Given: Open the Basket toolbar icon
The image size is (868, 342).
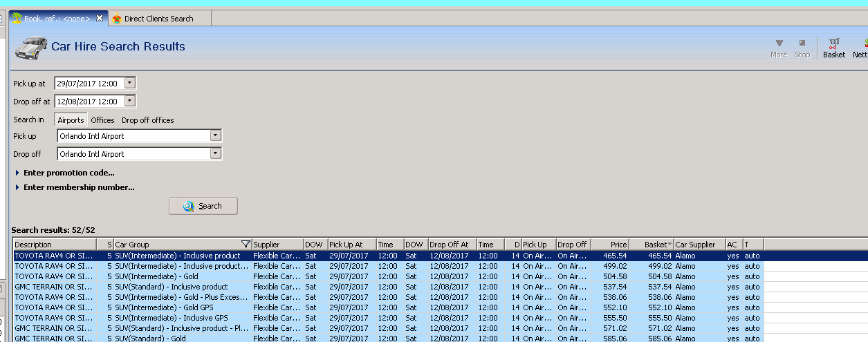Looking at the screenshot, I should pos(834,48).
